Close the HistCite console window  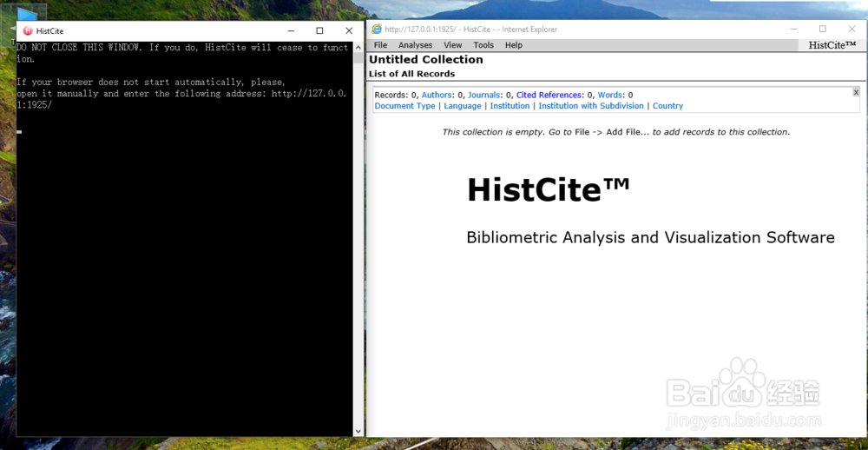point(349,31)
